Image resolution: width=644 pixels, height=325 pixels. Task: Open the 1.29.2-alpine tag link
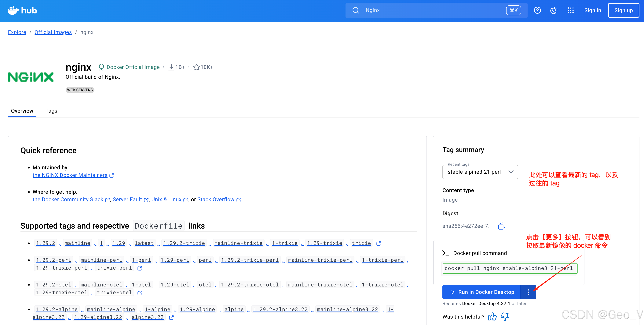tap(57, 309)
